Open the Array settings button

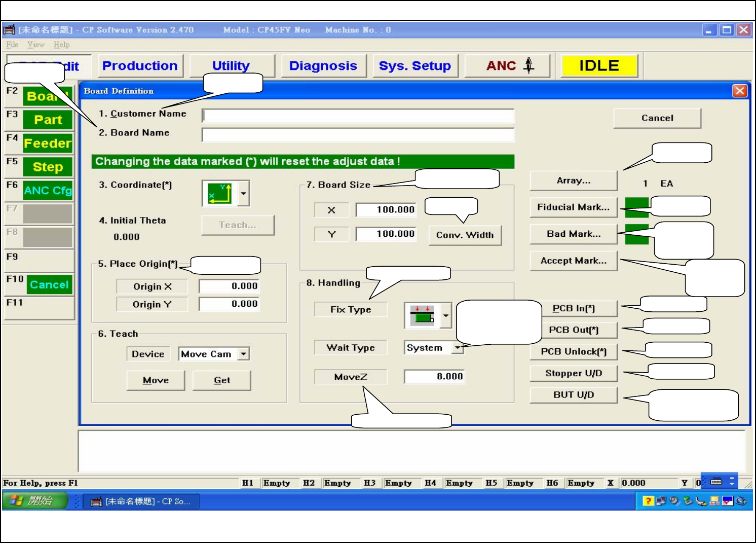(x=574, y=180)
